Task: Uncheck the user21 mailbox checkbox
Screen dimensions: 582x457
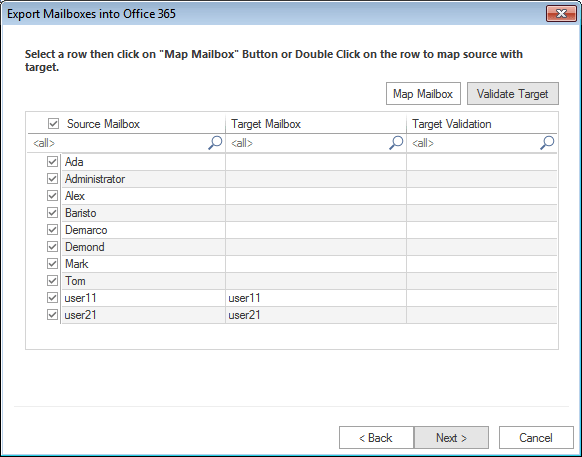Action: point(52,315)
